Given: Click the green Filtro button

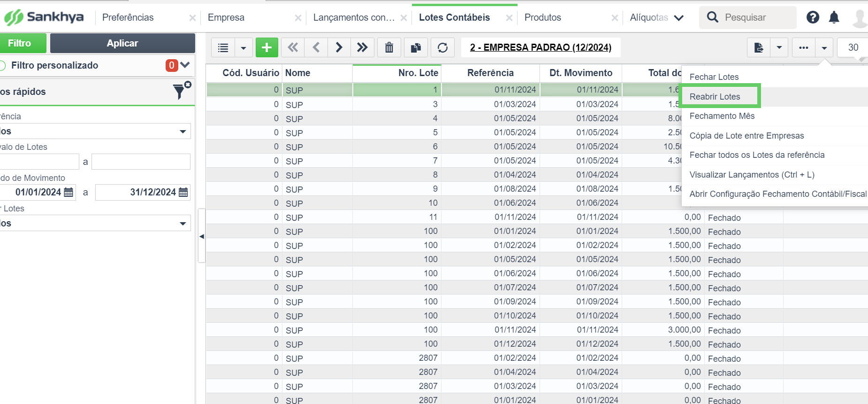Looking at the screenshot, I should coord(23,43).
